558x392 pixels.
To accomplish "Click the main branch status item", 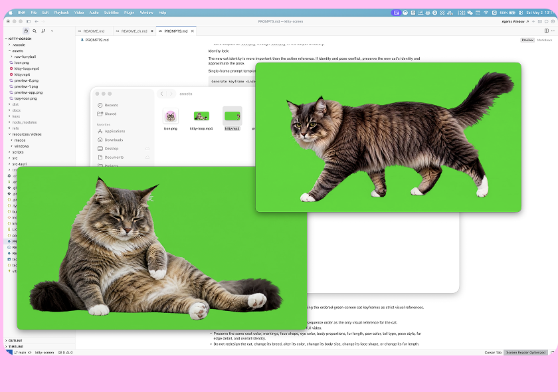I will coord(21,353).
